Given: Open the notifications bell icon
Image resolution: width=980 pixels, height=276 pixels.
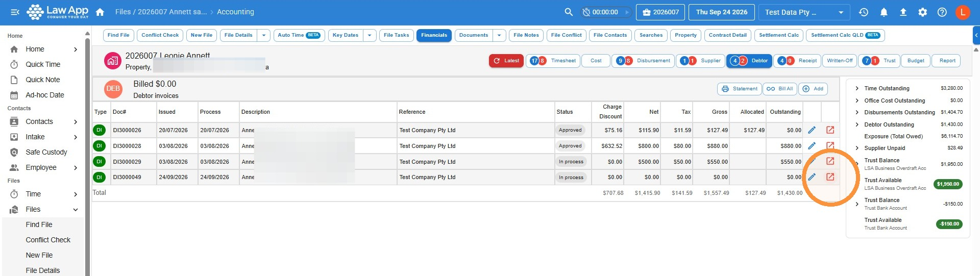Looking at the screenshot, I should [884, 12].
